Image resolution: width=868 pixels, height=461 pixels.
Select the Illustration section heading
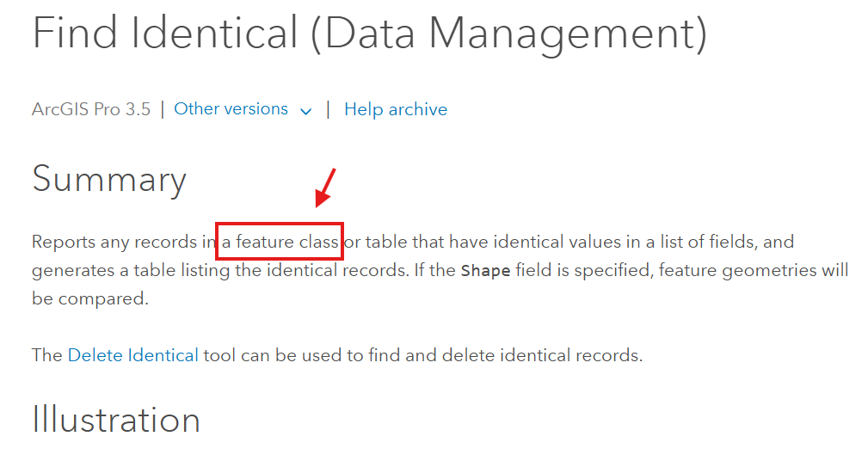tap(116, 420)
